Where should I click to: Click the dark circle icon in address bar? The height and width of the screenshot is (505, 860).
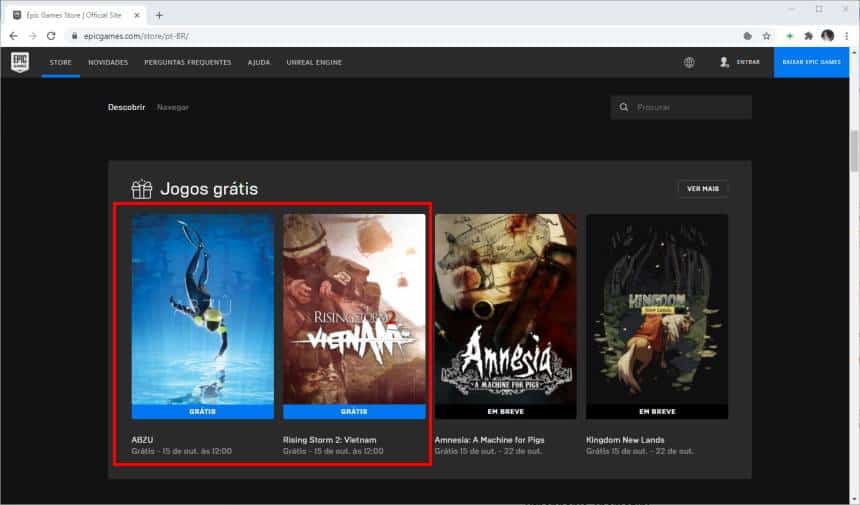[x=747, y=36]
